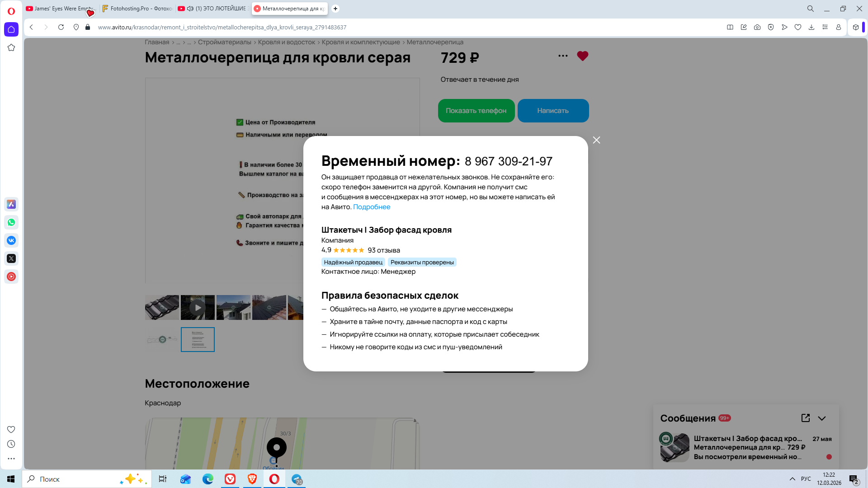Collapse the Сообщения panel chevron
The height and width of the screenshot is (488, 868).
click(822, 418)
